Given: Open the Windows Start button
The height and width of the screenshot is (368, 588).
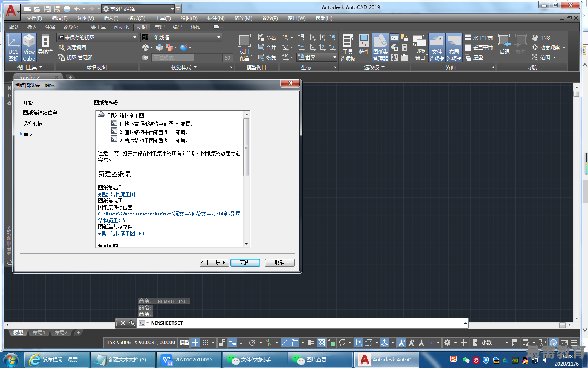Looking at the screenshot, I should tap(11, 360).
